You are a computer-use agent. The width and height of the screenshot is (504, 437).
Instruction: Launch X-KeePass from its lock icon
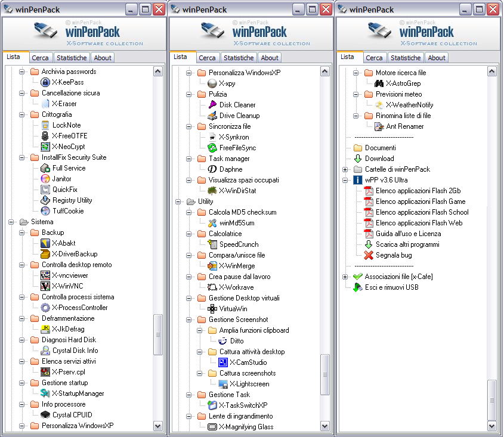[x=45, y=82]
